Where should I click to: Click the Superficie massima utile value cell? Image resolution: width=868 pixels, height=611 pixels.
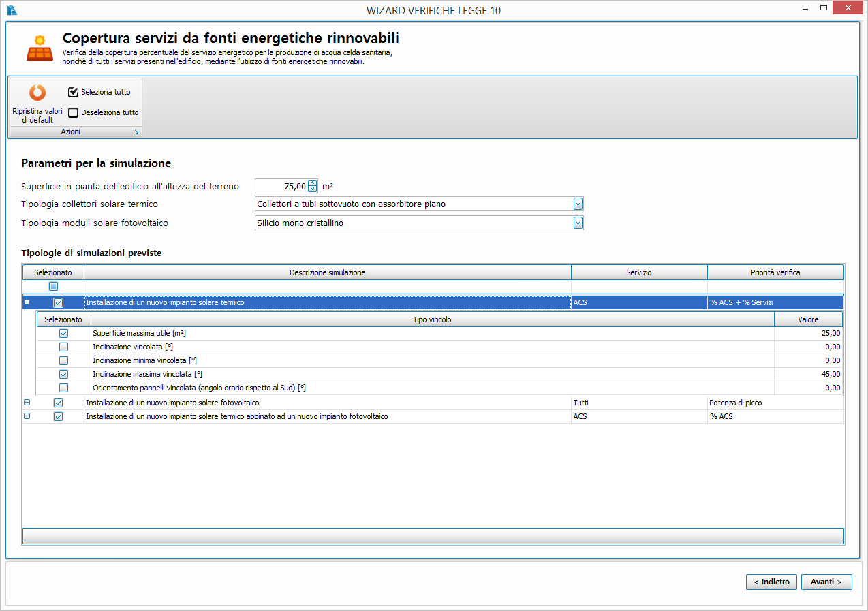click(808, 334)
